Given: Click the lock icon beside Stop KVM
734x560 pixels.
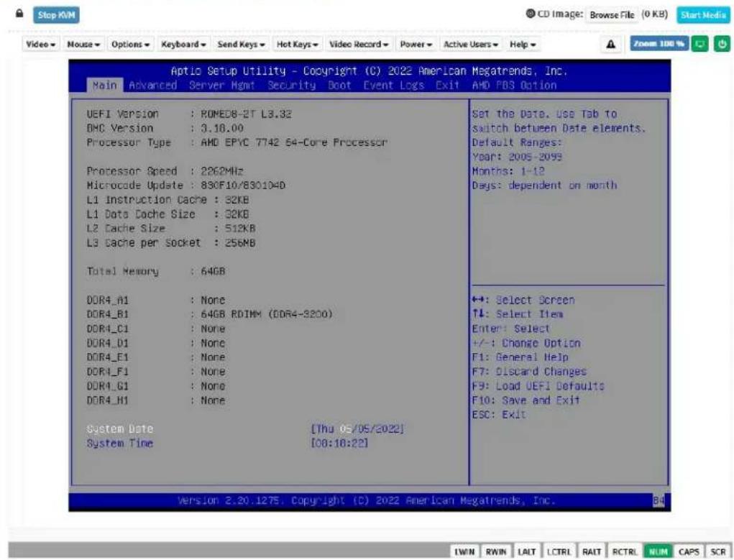Looking at the screenshot, I should pos(19,14).
